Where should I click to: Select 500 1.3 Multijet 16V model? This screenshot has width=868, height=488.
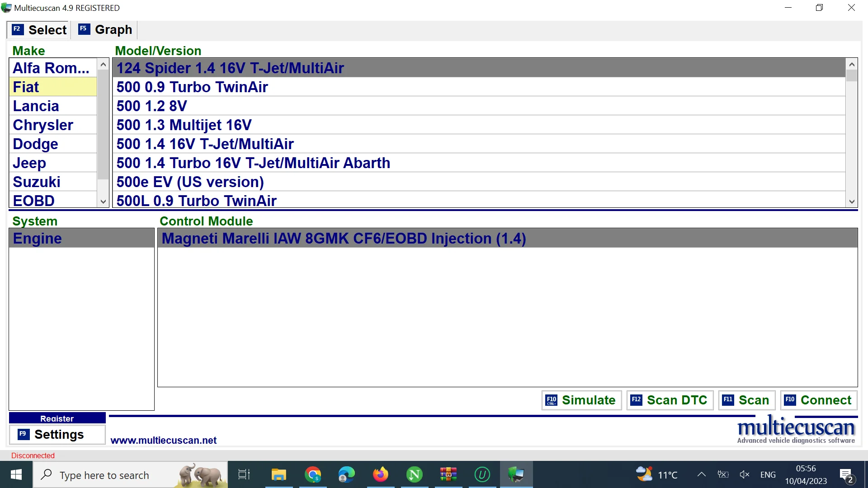pyautogui.click(x=479, y=125)
